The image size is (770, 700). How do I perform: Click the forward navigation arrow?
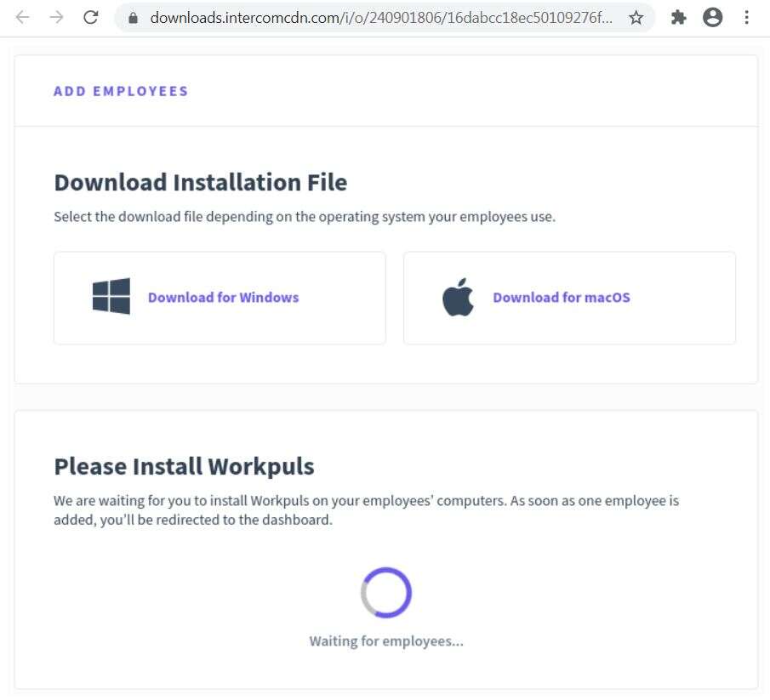(x=55, y=16)
